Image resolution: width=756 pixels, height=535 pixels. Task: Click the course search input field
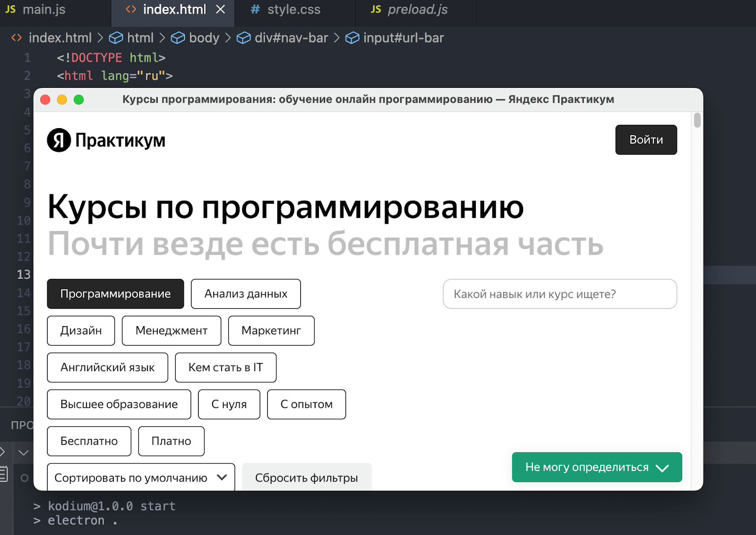[x=559, y=293]
